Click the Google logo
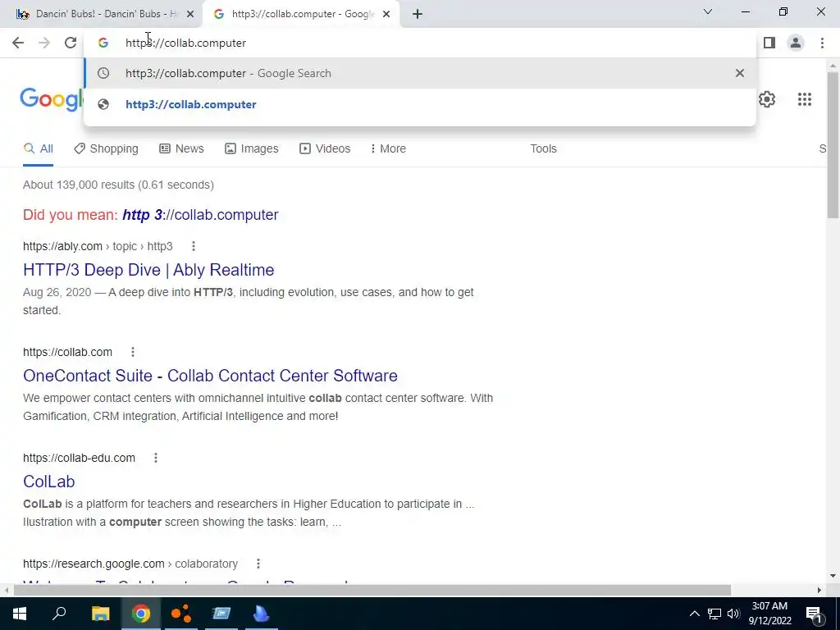This screenshot has height=630, width=840. [x=52, y=99]
